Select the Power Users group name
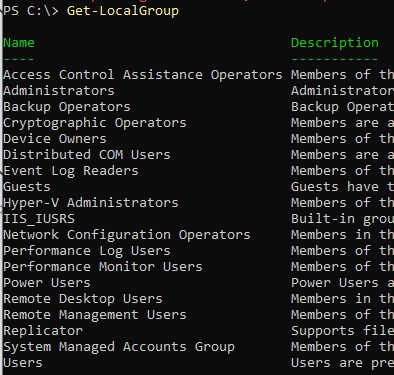 point(47,283)
